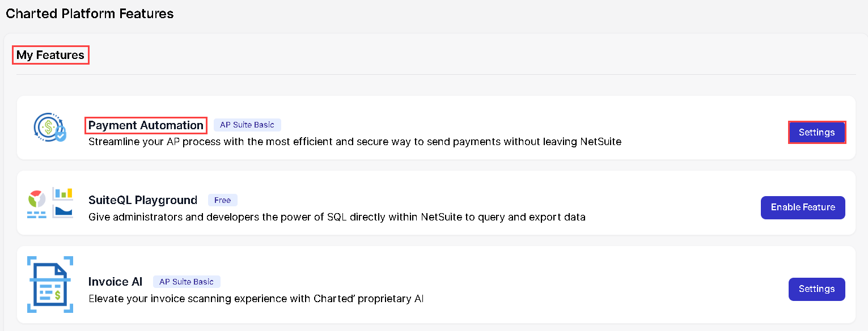Select the My Features section heading
Screen dimensions: 868x331
point(50,55)
